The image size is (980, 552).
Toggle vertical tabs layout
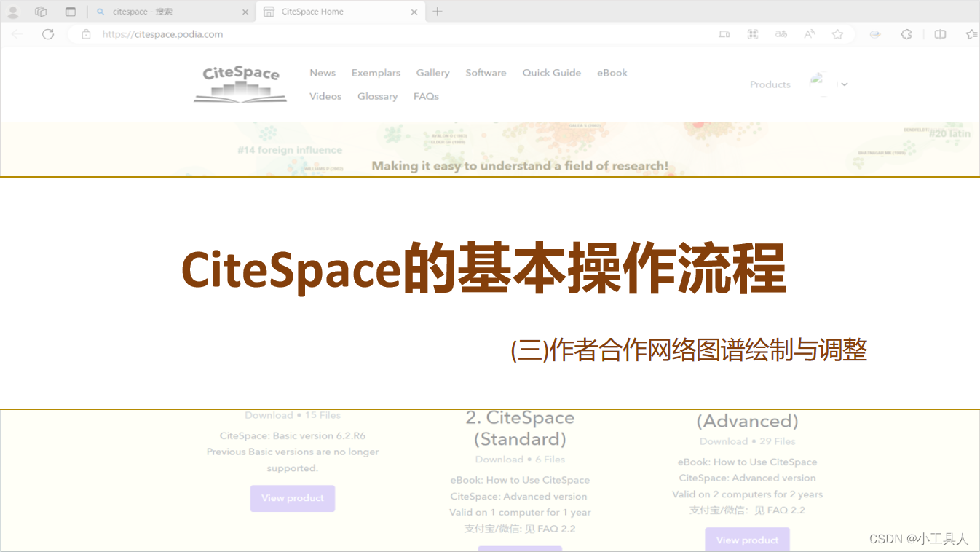71,11
